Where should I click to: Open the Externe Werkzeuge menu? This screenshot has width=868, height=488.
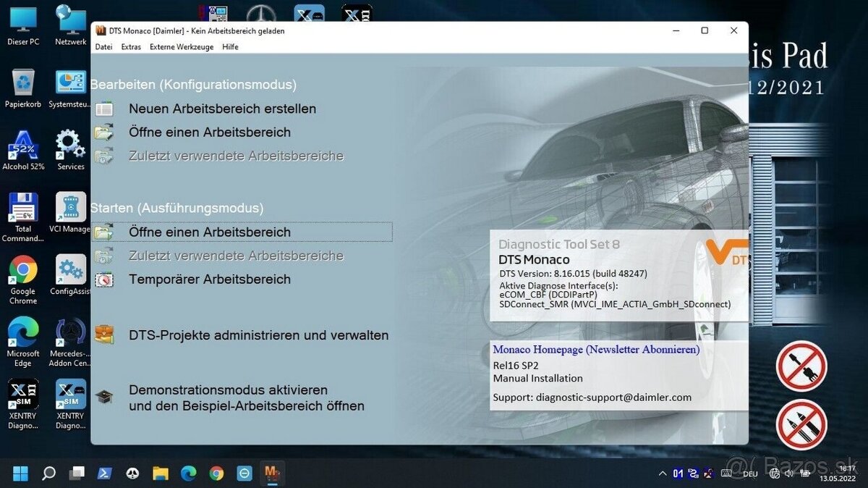pos(182,46)
